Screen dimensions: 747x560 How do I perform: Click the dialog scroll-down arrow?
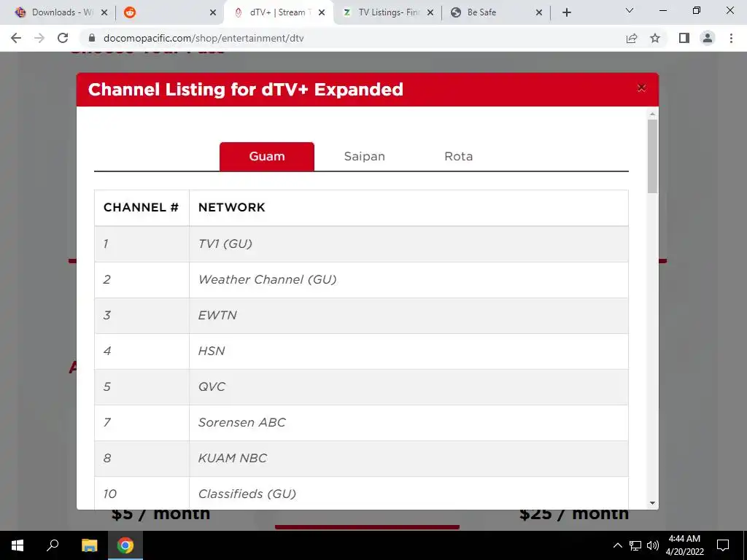[x=652, y=503]
